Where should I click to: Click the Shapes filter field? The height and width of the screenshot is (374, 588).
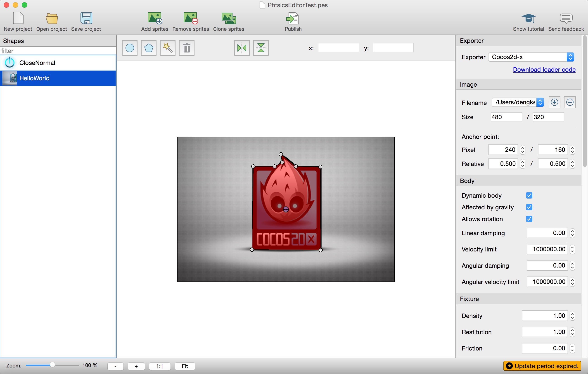pos(58,51)
